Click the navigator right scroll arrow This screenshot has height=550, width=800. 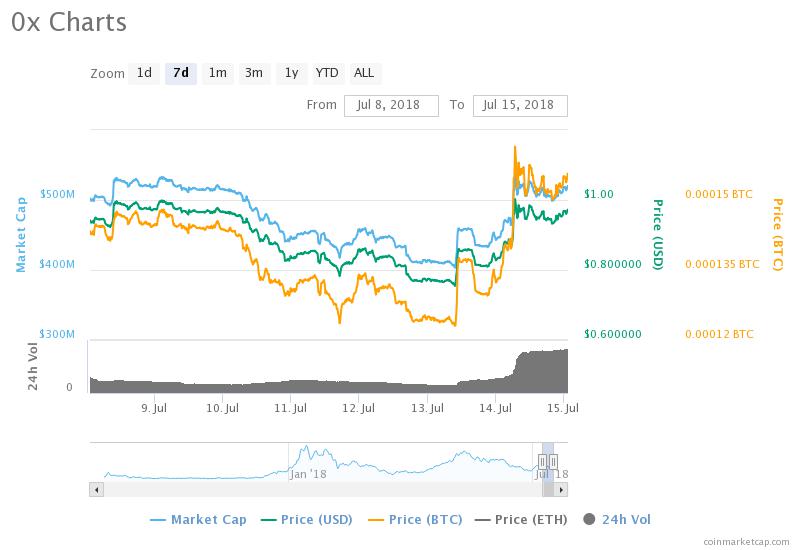pos(561,490)
